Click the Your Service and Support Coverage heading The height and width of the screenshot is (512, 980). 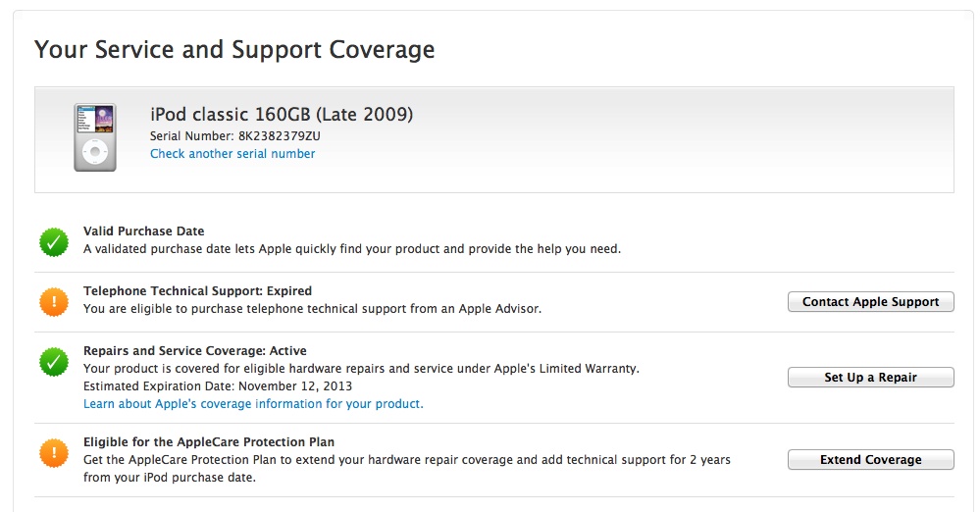(234, 49)
